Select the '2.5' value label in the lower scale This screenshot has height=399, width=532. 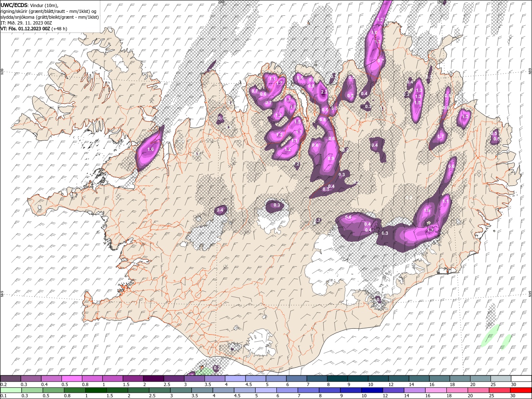point(152,396)
